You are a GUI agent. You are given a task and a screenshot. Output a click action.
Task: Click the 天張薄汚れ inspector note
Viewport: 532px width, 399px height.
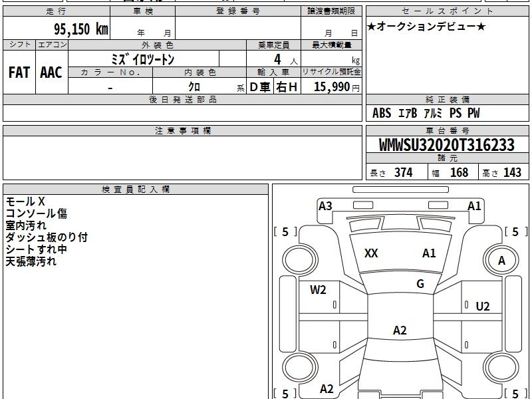(31, 261)
